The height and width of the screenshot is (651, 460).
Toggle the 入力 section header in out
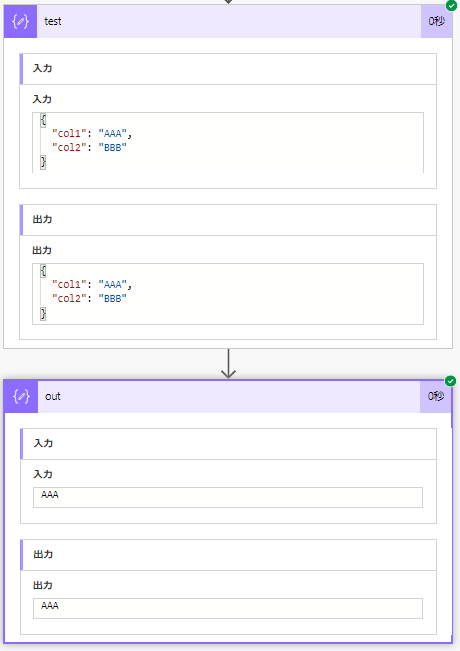(x=228, y=444)
